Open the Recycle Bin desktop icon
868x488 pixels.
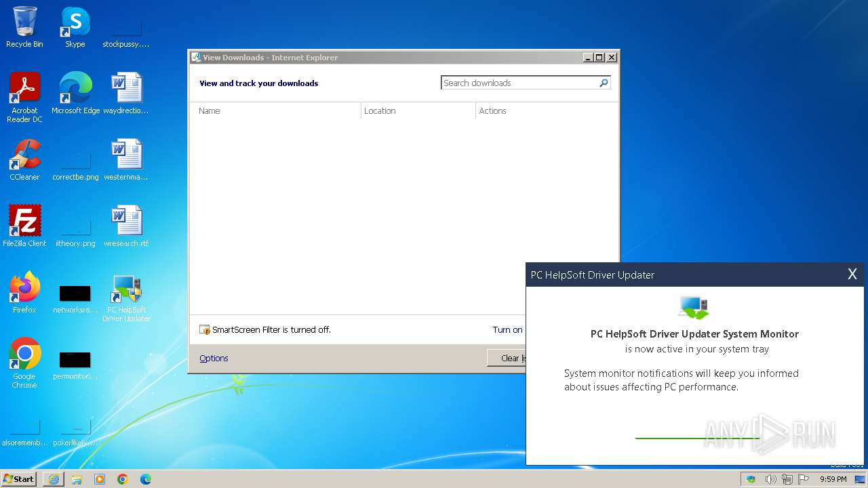tap(24, 27)
